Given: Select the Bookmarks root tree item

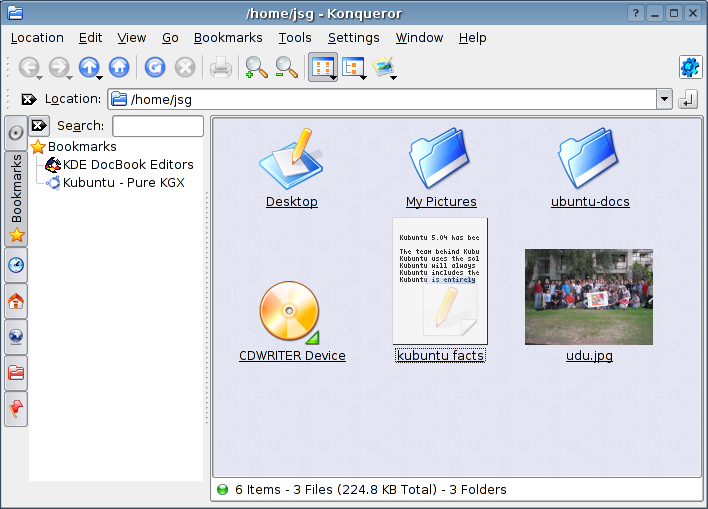Looking at the screenshot, I should point(74,147).
